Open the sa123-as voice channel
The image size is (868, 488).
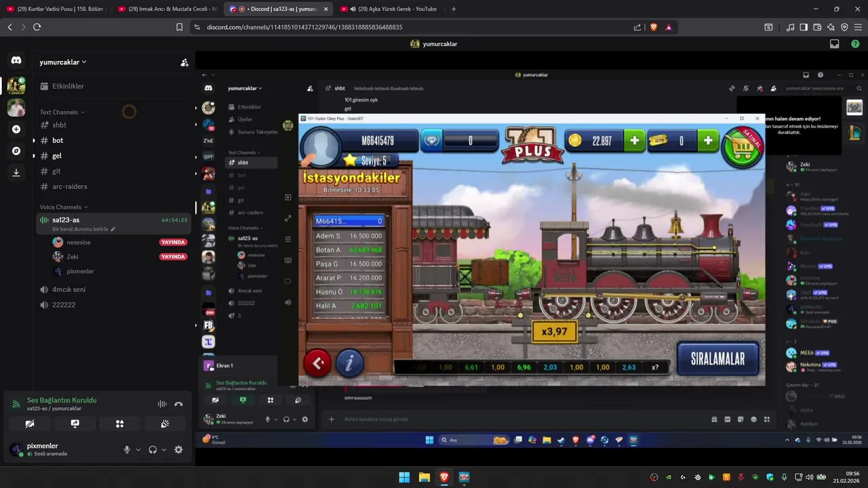coord(113,224)
